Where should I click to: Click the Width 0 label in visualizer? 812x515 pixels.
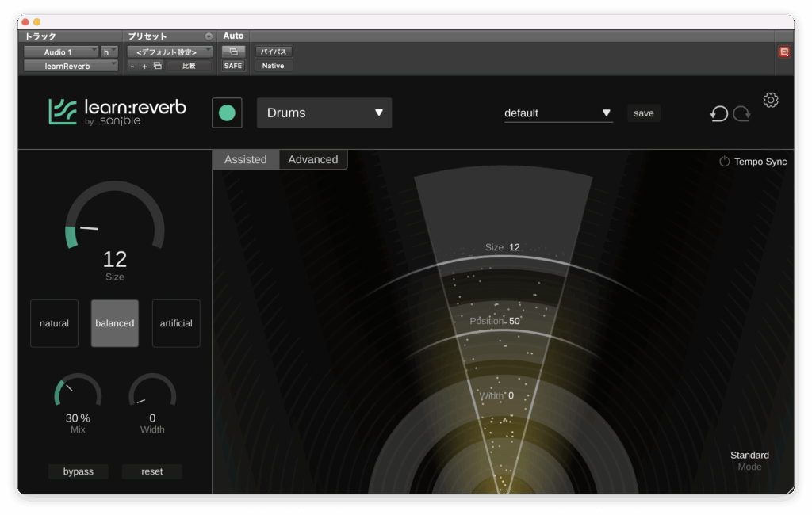click(496, 395)
